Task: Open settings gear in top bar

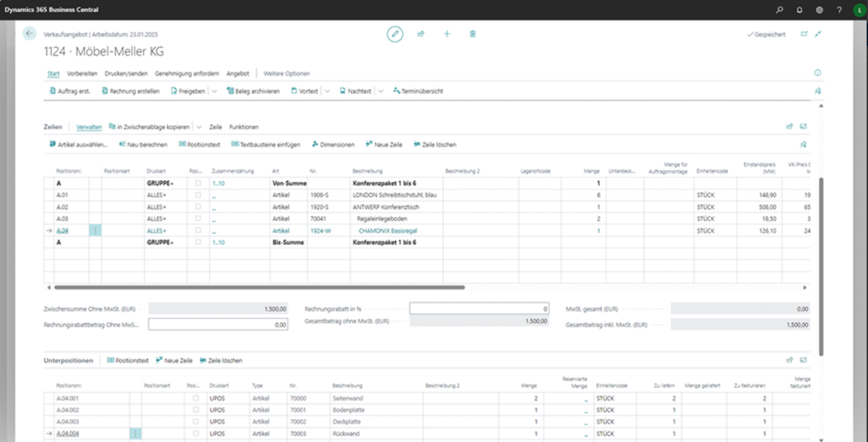Action: click(x=819, y=9)
